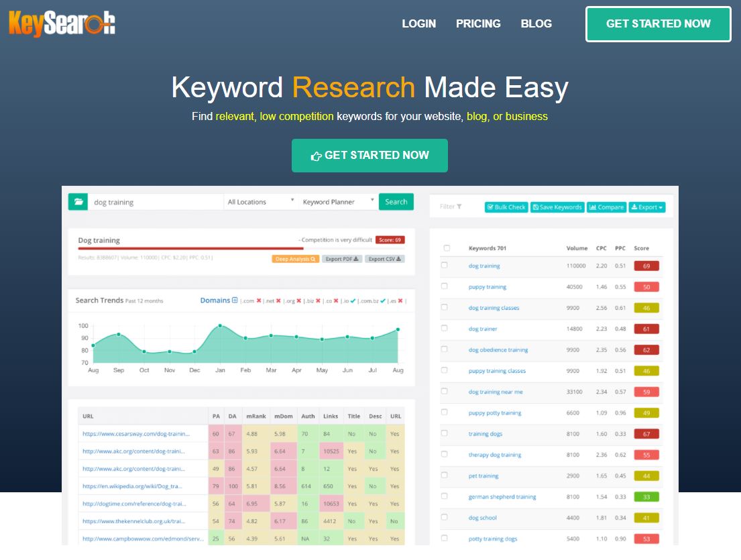Click the Save Keywords button

point(557,207)
